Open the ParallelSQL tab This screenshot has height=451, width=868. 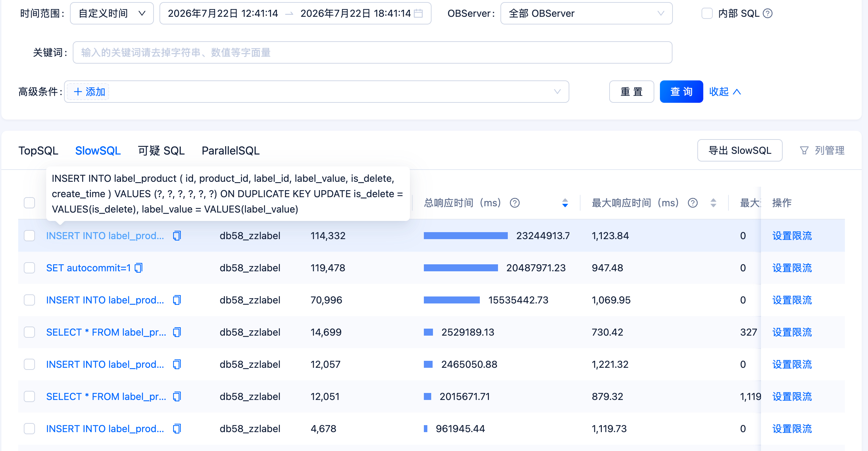(x=231, y=150)
